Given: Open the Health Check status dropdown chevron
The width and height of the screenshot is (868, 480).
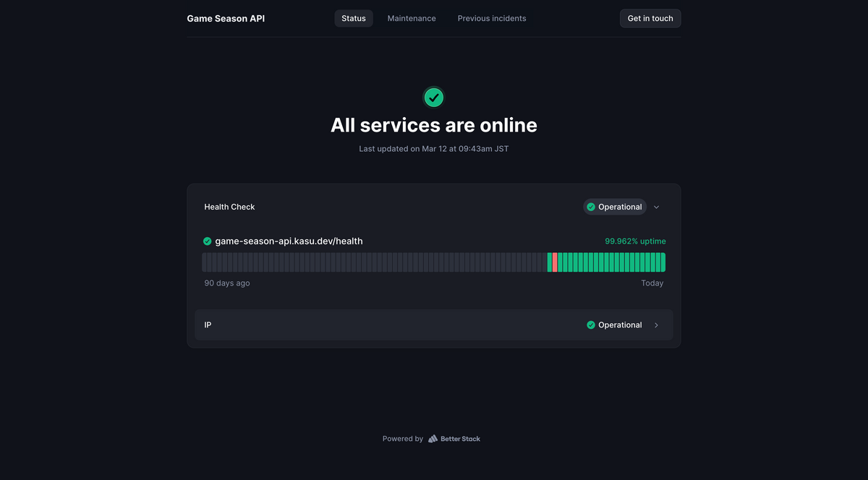Looking at the screenshot, I should 656,207.
